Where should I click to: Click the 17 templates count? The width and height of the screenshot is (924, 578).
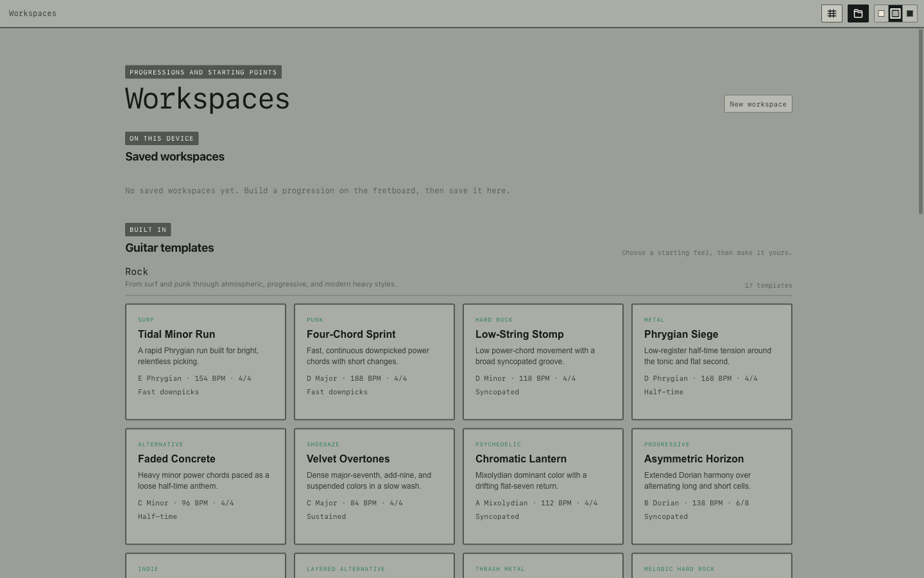[x=768, y=286]
